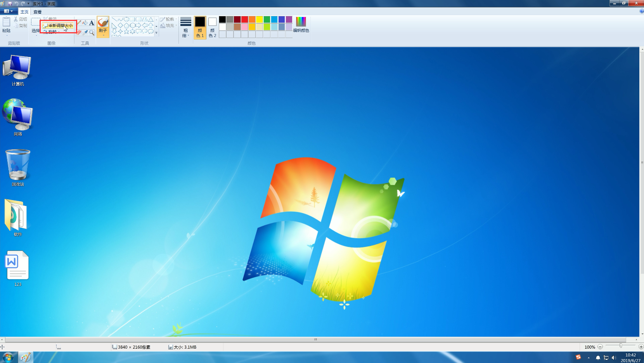Screen dimensions: 644x363
Task: Pick the pink (rose) color swatch
Action: [244, 27]
